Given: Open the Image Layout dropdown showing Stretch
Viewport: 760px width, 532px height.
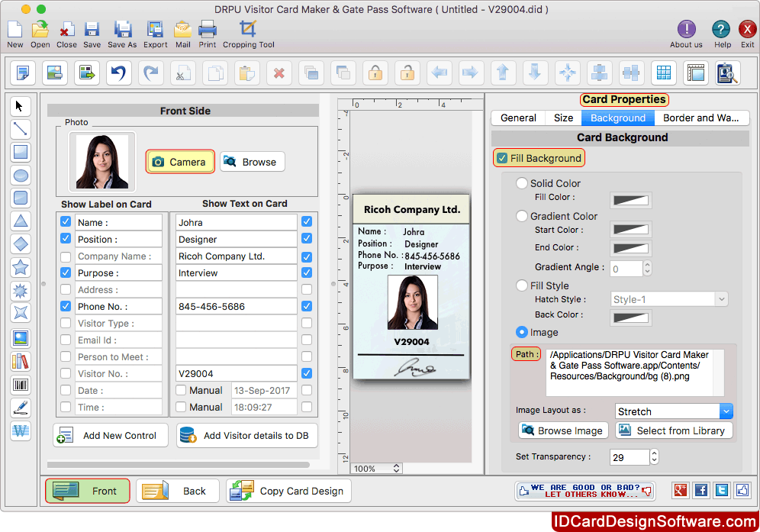Looking at the screenshot, I should pos(671,411).
